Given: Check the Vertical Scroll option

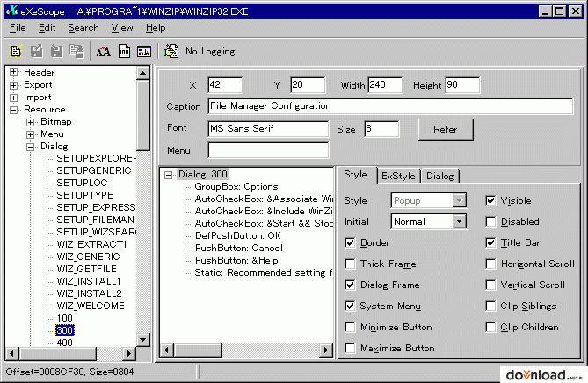Looking at the screenshot, I should click(x=490, y=285).
